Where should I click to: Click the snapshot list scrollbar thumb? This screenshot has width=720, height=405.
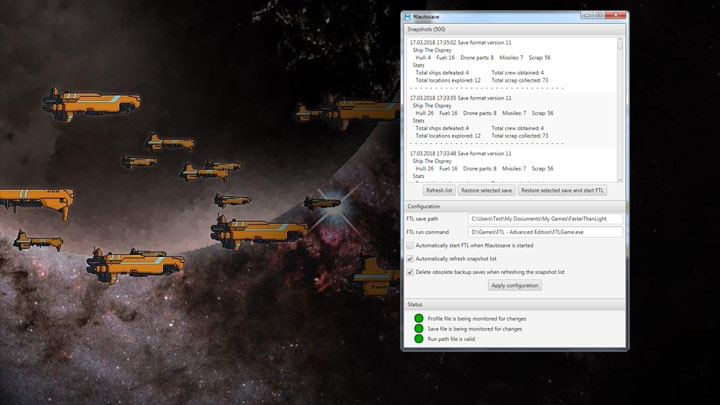(620, 45)
